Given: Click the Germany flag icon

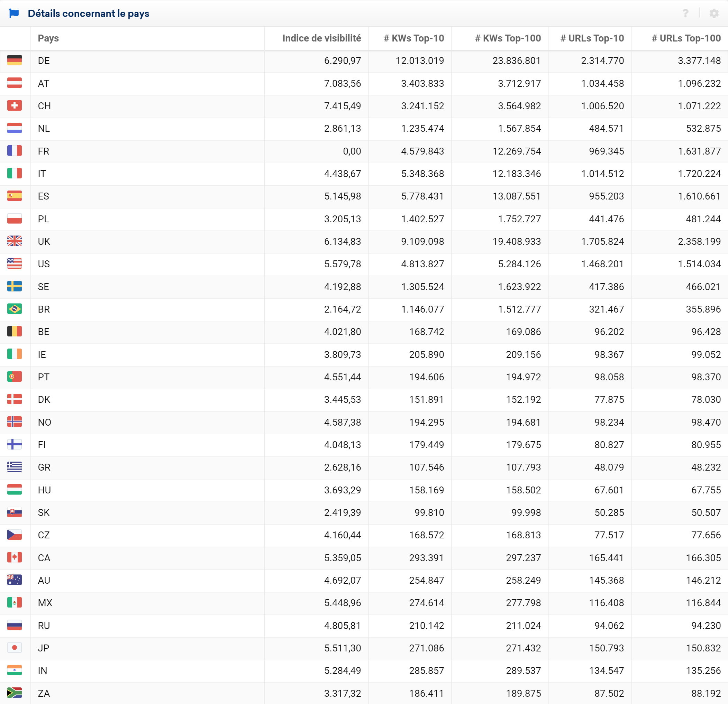Looking at the screenshot, I should tap(15, 60).
